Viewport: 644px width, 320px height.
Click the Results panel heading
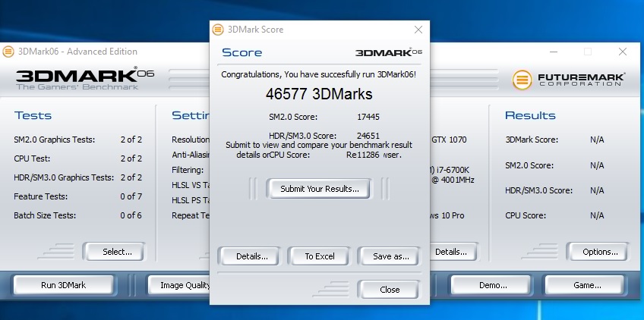(530, 115)
